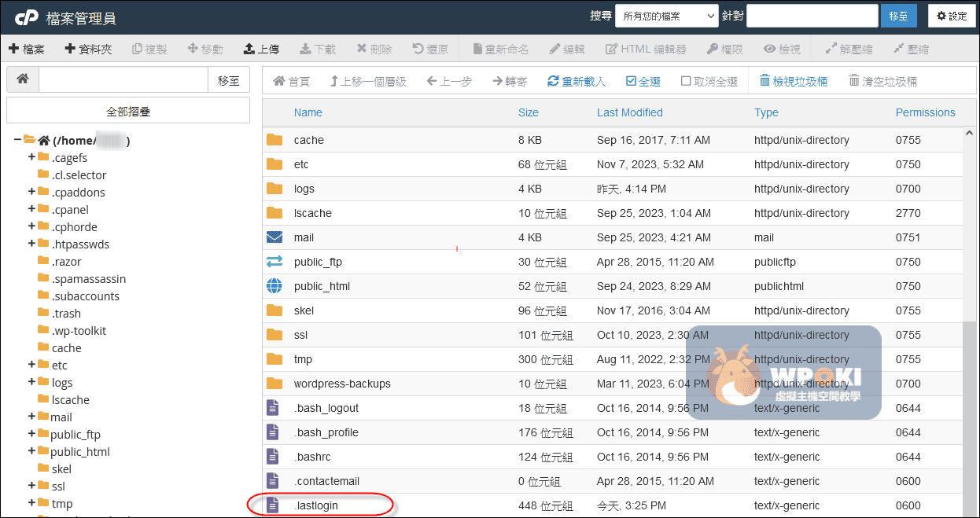The width and height of the screenshot is (980, 518).
Task: Open 檢視垃圾桶 trash view
Action: [794, 81]
